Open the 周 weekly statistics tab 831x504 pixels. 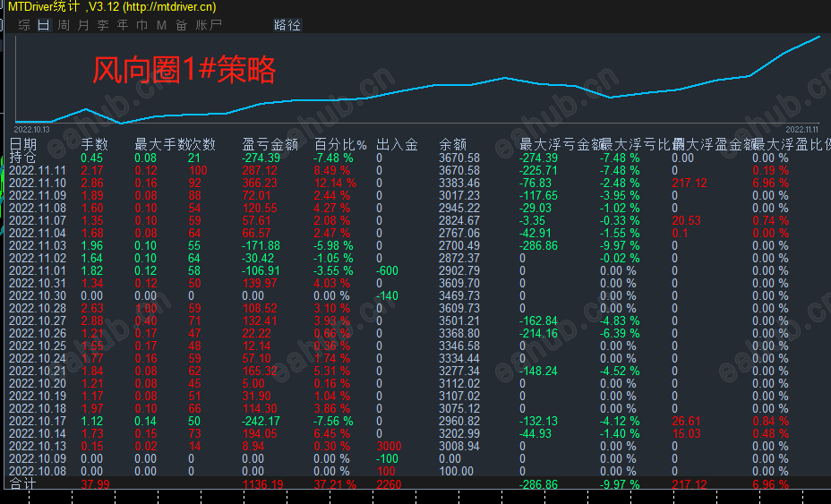[x=64, y=25]
